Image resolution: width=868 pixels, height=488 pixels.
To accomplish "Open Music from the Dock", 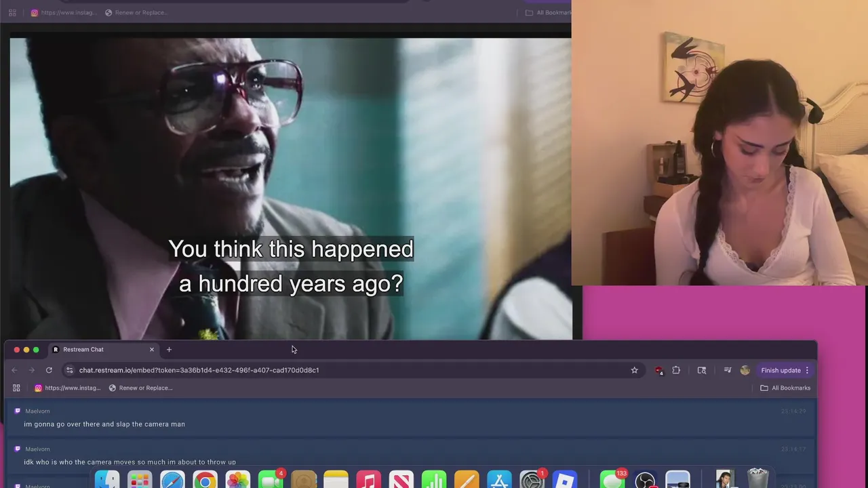I will coord(368,479).
